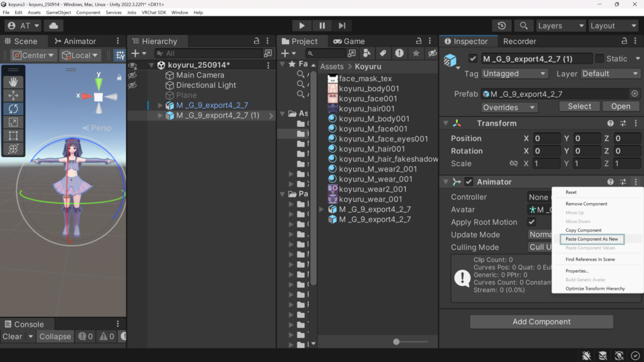644x362 pixels.
Task: Click the prefab object picker circle
Action: click(635, 94)
